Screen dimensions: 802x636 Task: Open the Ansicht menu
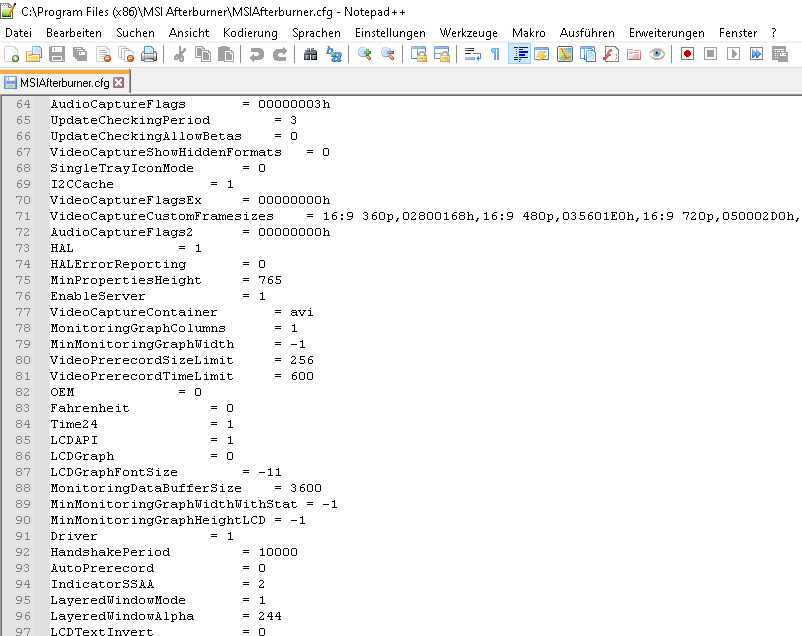coord(189,33)
